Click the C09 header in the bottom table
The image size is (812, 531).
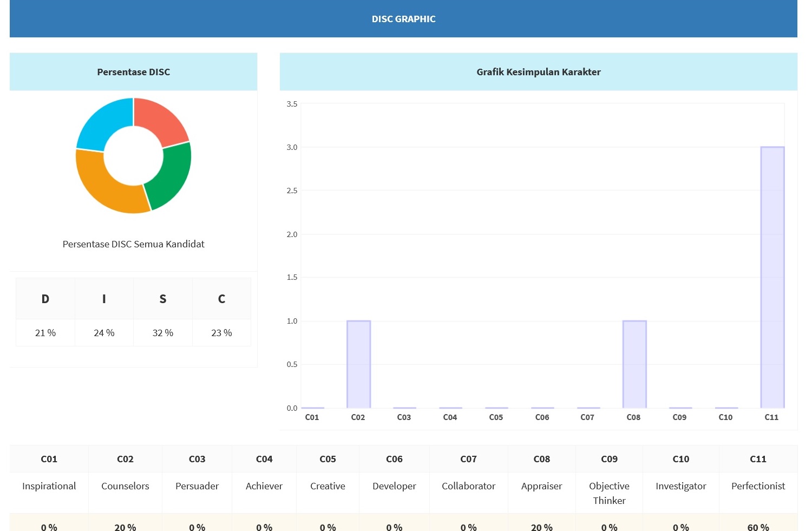point(609,459)
